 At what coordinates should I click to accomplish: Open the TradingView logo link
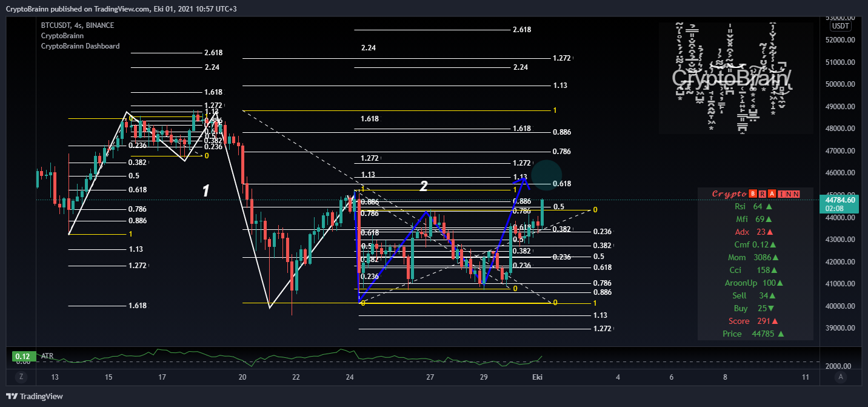35,396
